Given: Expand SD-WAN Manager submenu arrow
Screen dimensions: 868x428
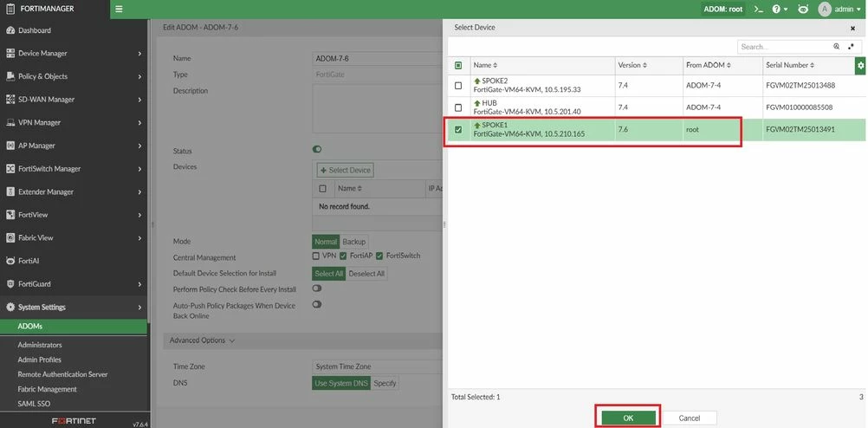Looking at the screenshot, I should (139, 100).
